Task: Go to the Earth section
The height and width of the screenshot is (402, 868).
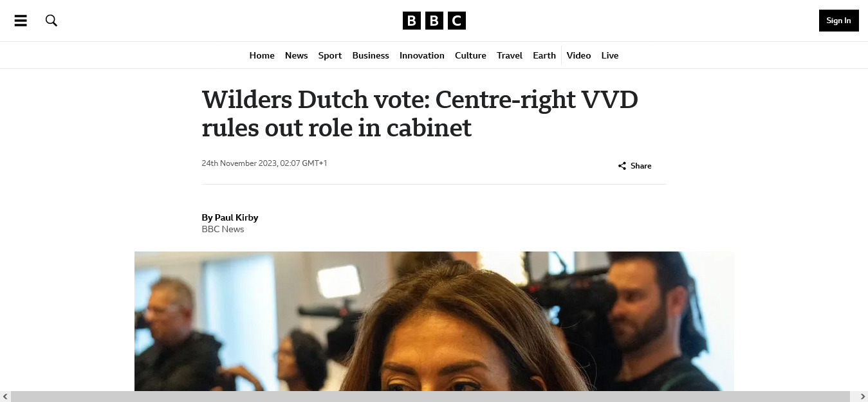Action: pos(544,55)
